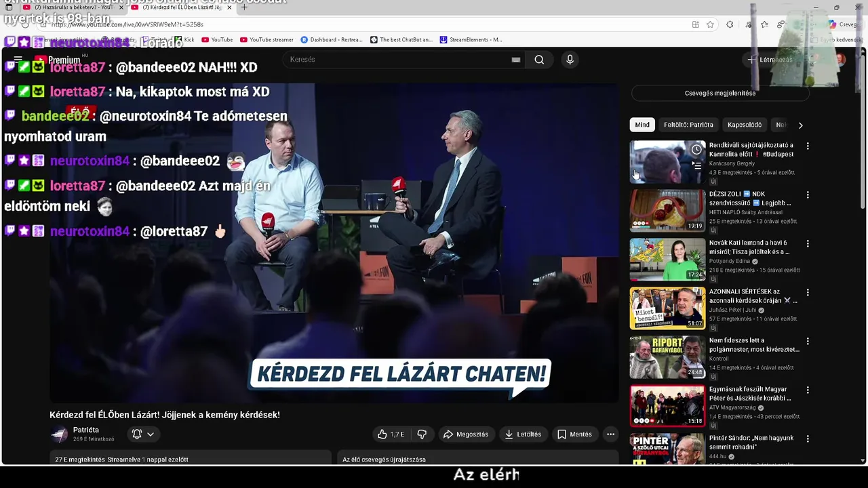This screenshot has height=488, width=868.
Task: Click Az élő csevegés újrajátszása panel
Action: [478, 458]
